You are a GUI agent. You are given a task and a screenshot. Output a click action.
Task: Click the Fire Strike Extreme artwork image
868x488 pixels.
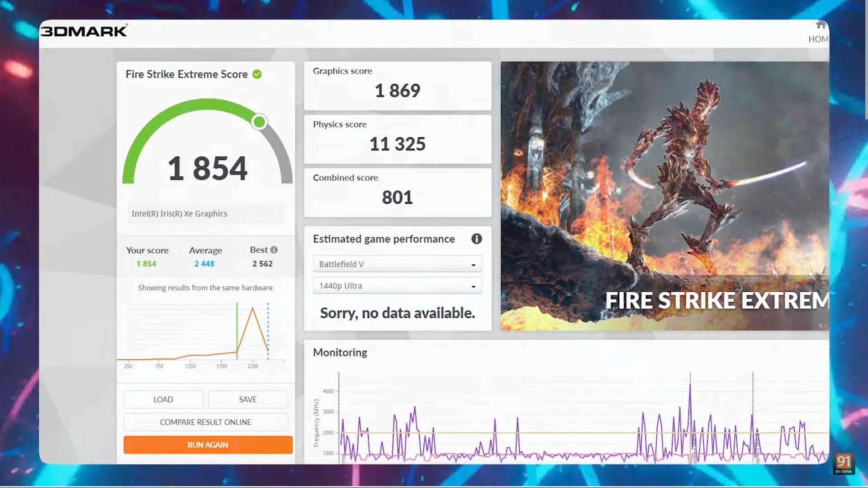point(664,196)
